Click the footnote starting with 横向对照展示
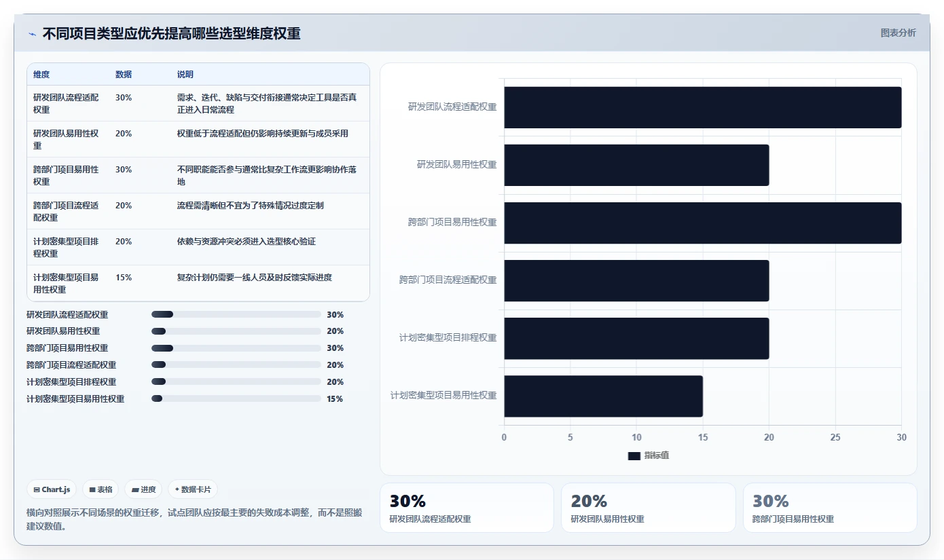The height and width of the screenshot is (560, 944). pos(194,520)
